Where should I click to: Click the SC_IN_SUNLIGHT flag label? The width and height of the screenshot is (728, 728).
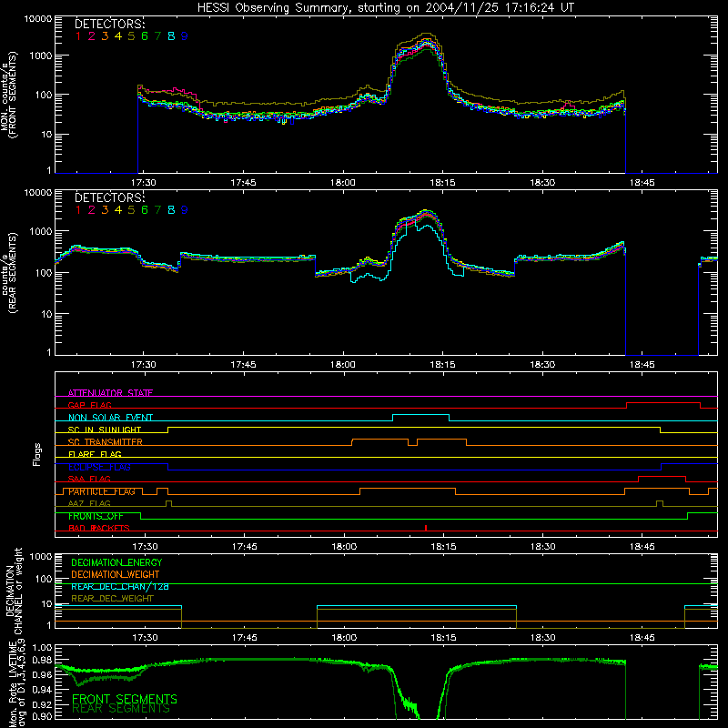105,430
